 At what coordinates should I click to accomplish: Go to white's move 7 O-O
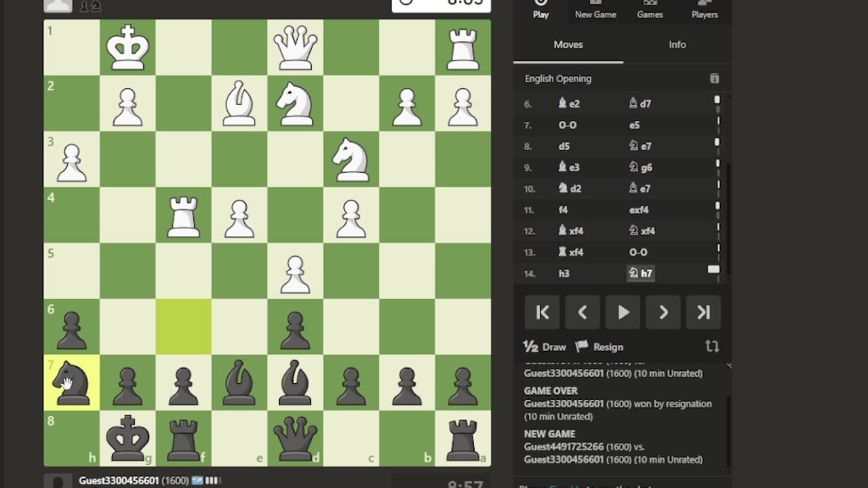pos(568,125)
